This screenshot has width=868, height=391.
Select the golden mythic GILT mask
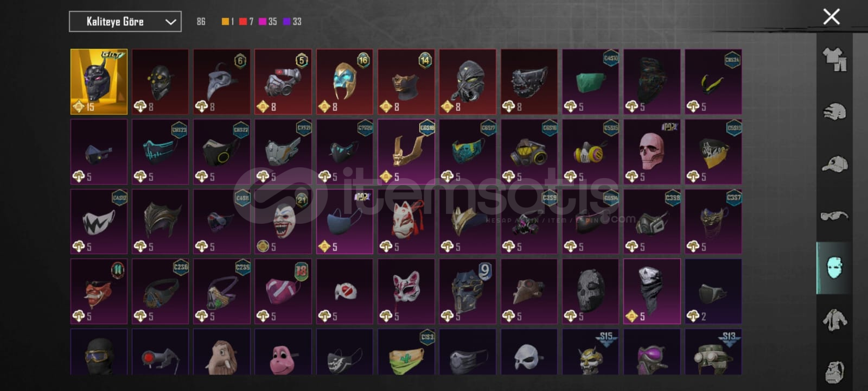[99, 81]
